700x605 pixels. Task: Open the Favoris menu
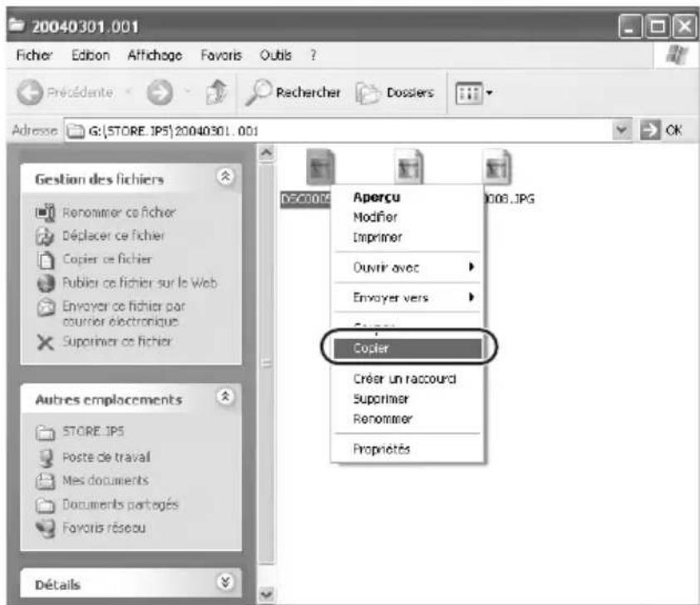point(221,56)
